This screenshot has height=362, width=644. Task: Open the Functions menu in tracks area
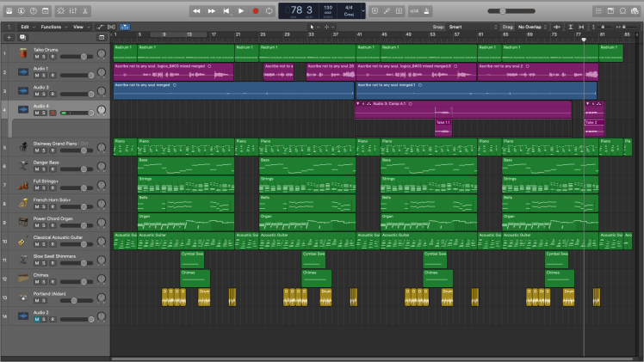pos(53,27)
